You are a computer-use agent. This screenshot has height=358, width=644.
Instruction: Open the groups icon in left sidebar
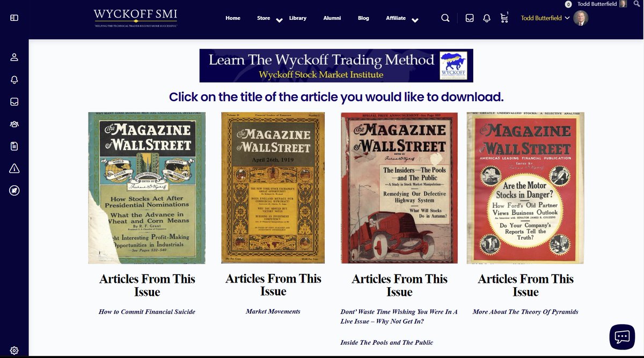click(14, 124)
